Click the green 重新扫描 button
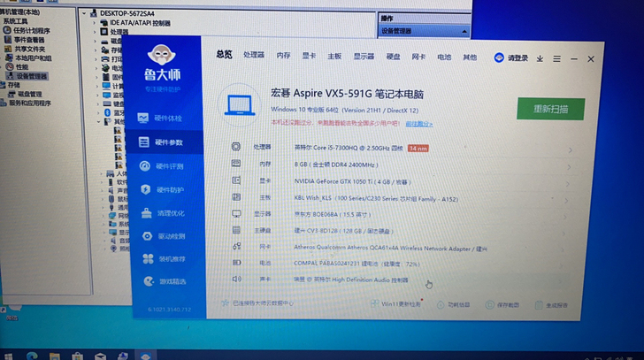The width and height of the screenshot is (644, 360). coord(550,109)
